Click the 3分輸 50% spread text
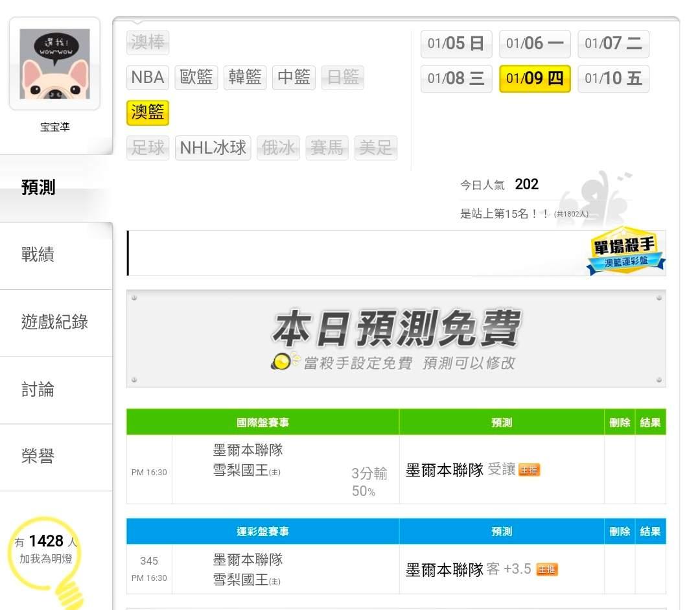The image size is (700, 610). point(369,482)
